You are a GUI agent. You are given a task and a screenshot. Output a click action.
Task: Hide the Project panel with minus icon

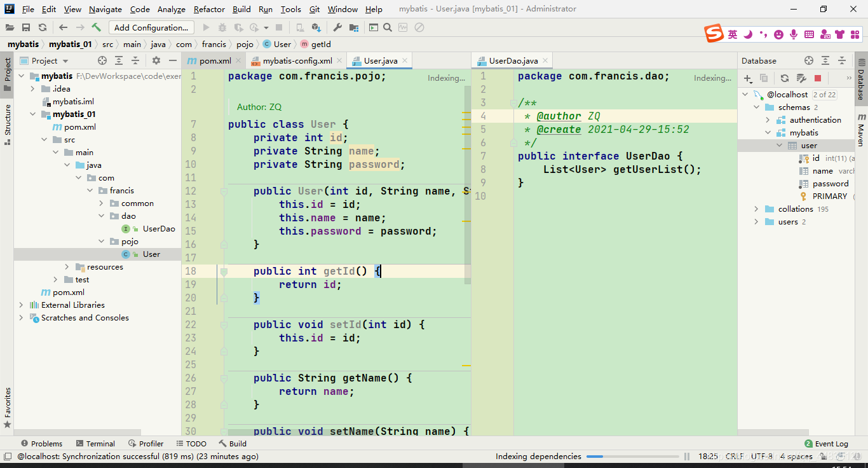[x=172, y=60]
